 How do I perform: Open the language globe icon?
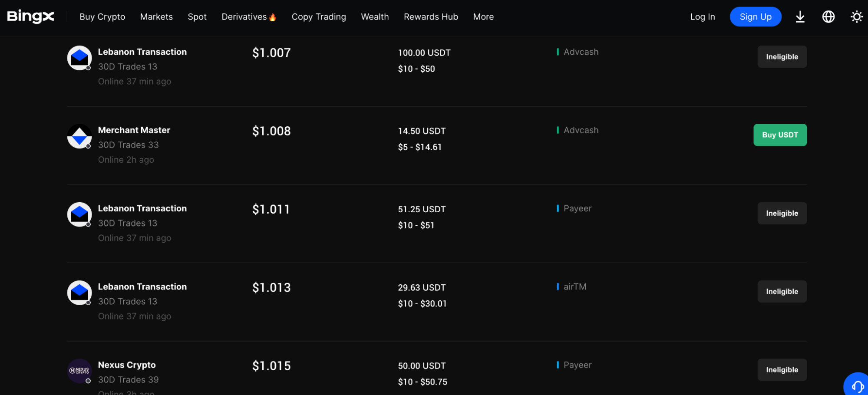click(x=828, y=17)
